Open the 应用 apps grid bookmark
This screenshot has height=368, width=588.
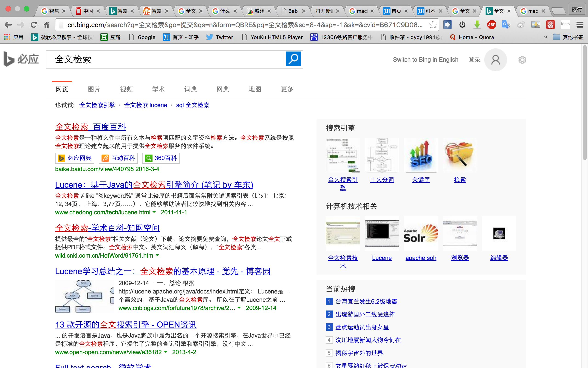[x=14, y=37]
